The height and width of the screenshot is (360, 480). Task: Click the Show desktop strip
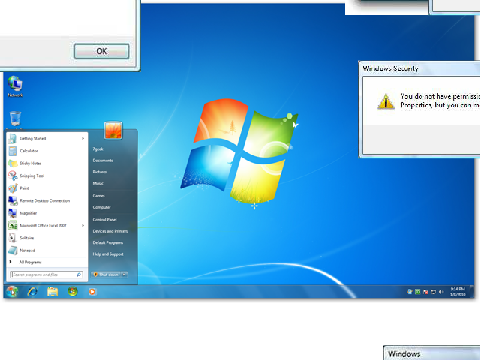coord(472,291)
